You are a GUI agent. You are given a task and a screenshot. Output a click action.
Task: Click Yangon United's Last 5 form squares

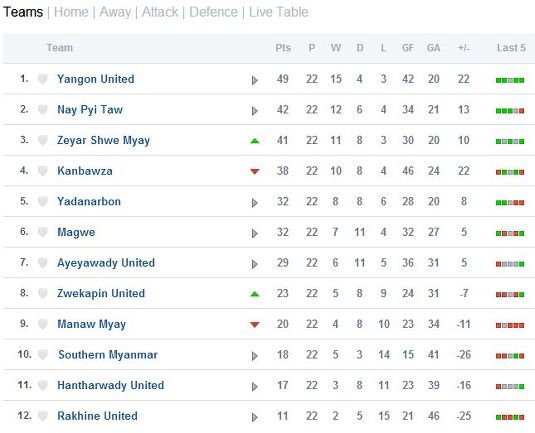coord(510,81)
